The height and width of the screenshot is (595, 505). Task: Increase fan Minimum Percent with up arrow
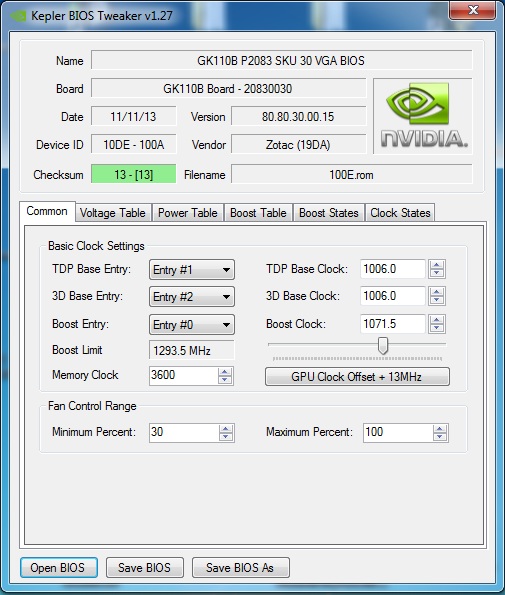tap(226, 429)
